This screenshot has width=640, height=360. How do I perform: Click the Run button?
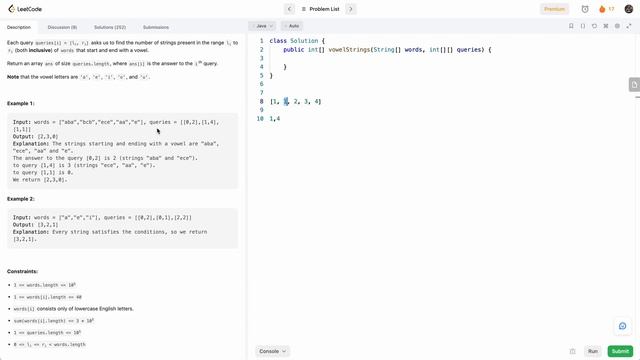(x=593, y=351)
